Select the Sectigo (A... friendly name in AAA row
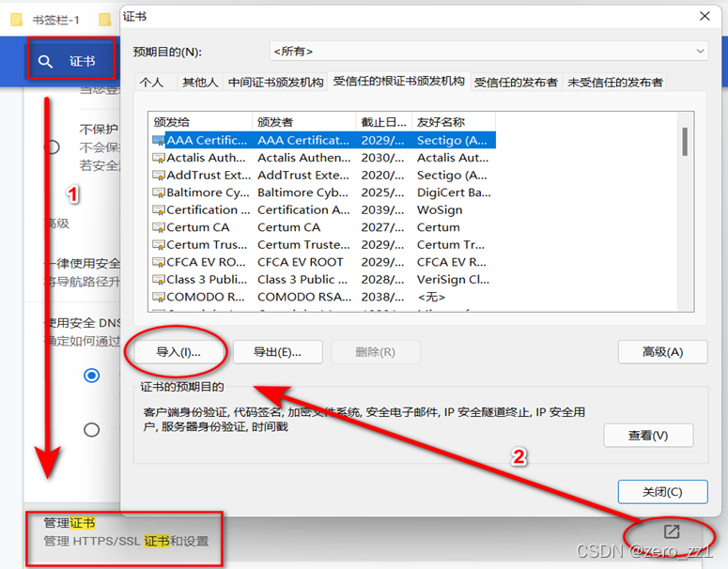 452,140
